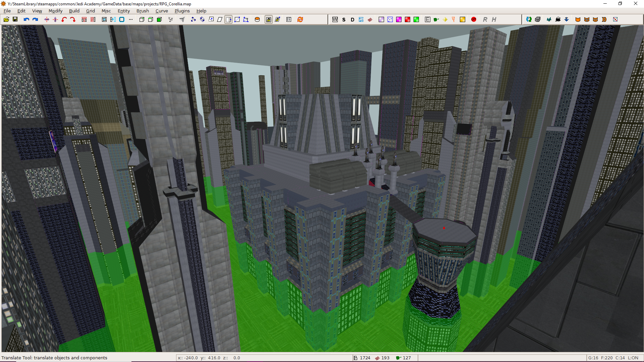
Task: Toggle the S structural filter button
Action: click(x=344, y=19)
